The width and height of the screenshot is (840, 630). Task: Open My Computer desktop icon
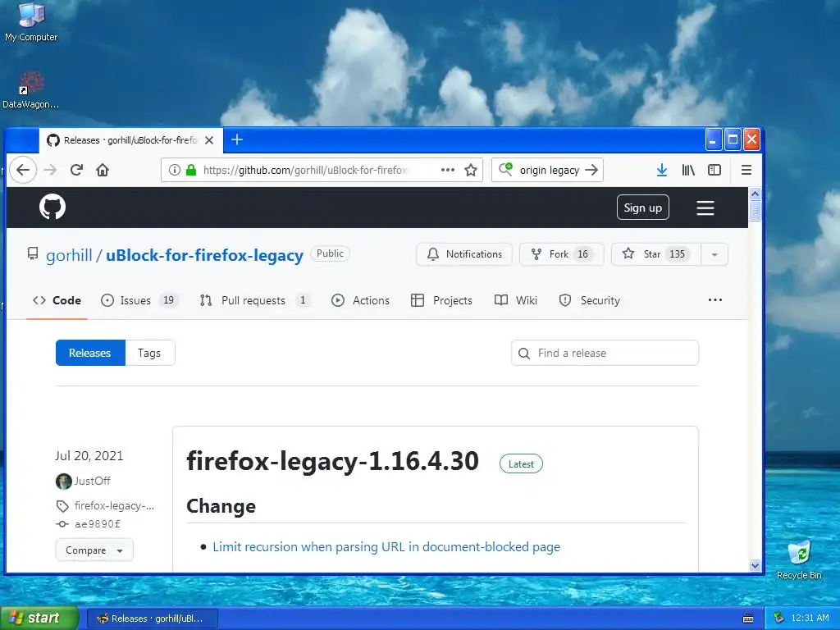coord(31,22)
